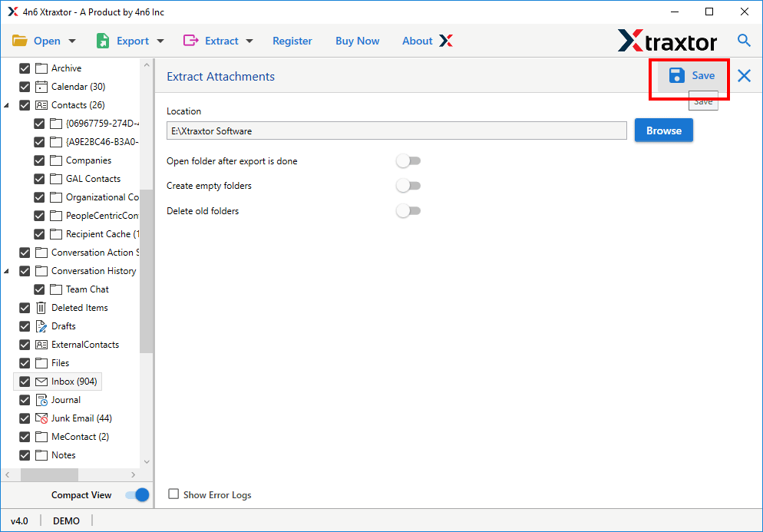Click the Deleted Items trash icon

click(x=41, y=308)
